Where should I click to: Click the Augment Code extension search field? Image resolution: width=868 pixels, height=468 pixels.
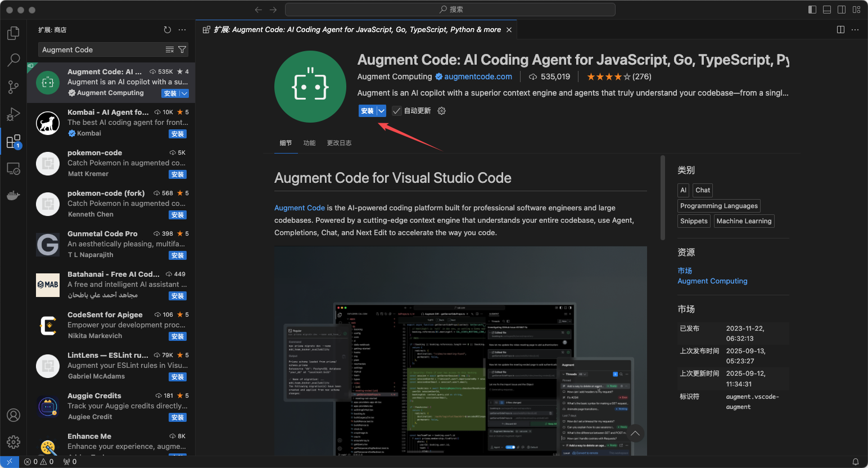pyautogui.click(x=101, y=50)
